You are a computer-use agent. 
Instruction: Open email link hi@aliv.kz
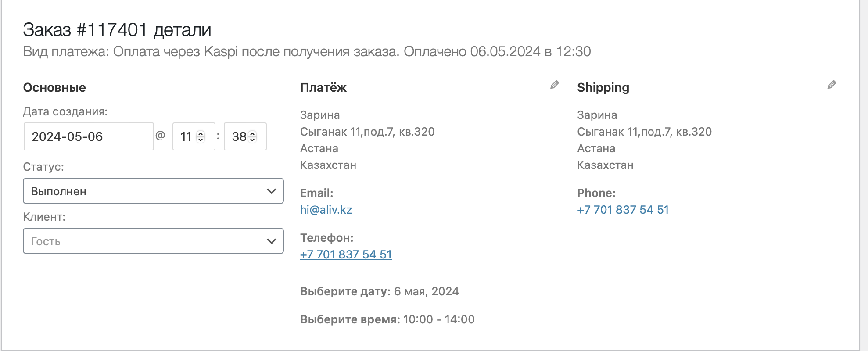click(326, 210)
